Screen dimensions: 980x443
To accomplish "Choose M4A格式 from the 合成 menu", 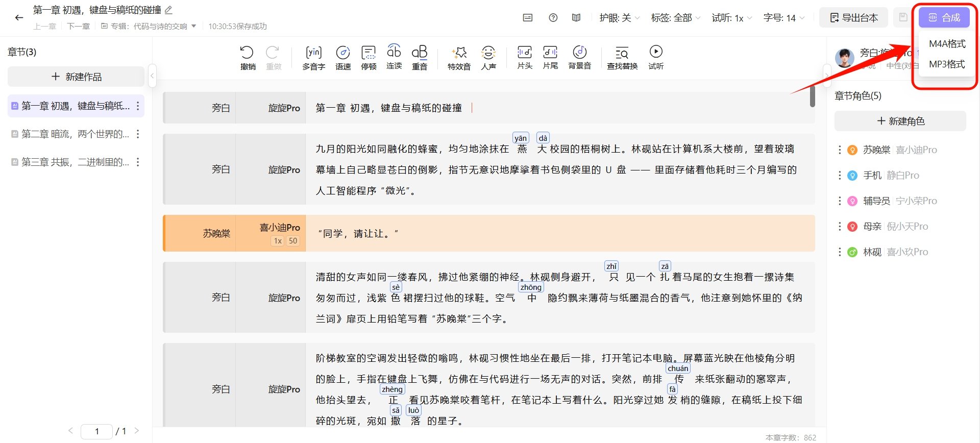I will [x=947, y=44].
